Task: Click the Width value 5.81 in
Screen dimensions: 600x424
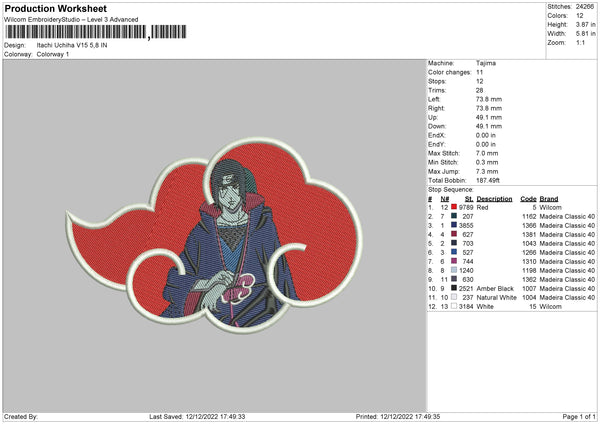Action: [585, 34]
